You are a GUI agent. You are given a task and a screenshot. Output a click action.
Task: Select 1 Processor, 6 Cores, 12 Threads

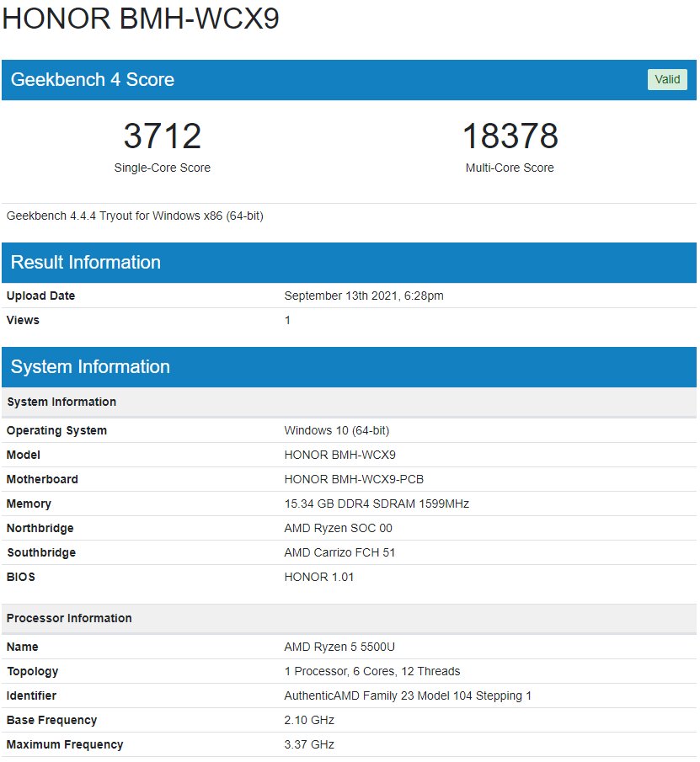372,671
